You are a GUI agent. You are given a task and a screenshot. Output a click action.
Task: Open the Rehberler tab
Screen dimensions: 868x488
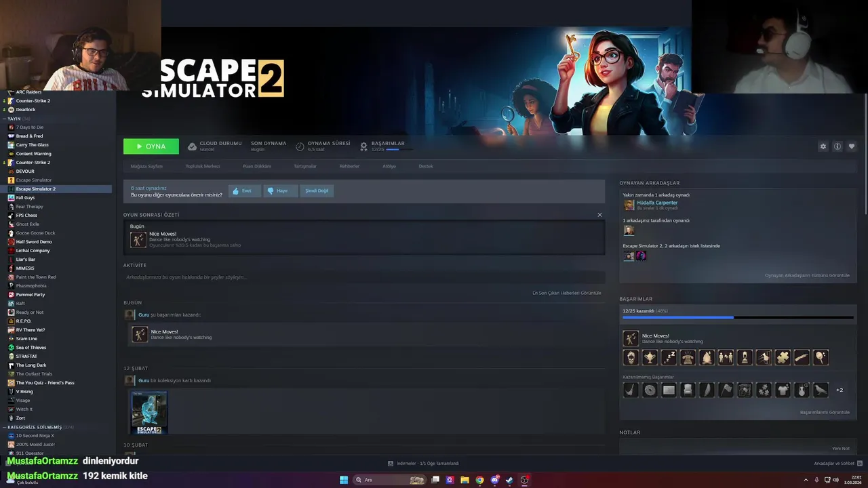pos(350,166)
